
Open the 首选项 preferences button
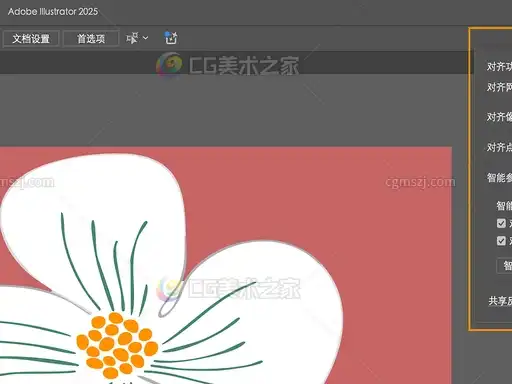(x=91, y=39)
